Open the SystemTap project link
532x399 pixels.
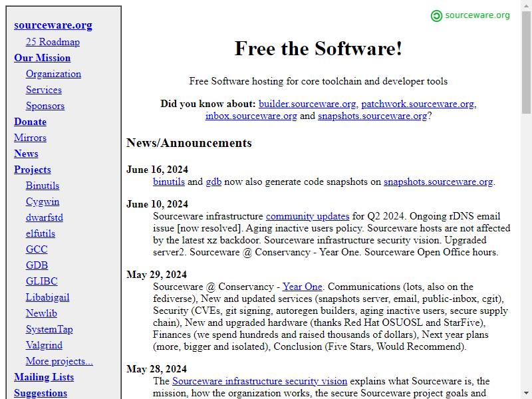point(49,329)
